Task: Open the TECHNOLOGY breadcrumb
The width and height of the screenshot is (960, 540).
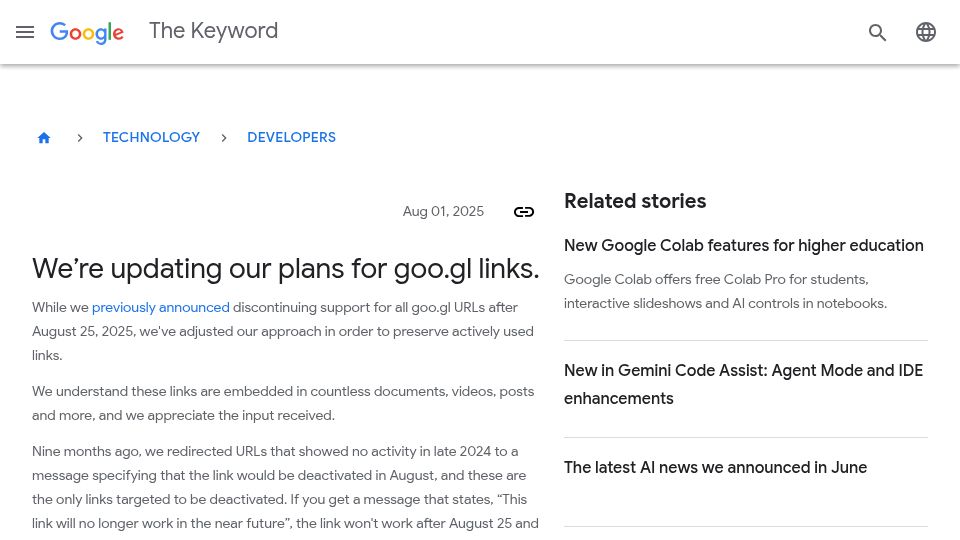Action: pos(151,137)
